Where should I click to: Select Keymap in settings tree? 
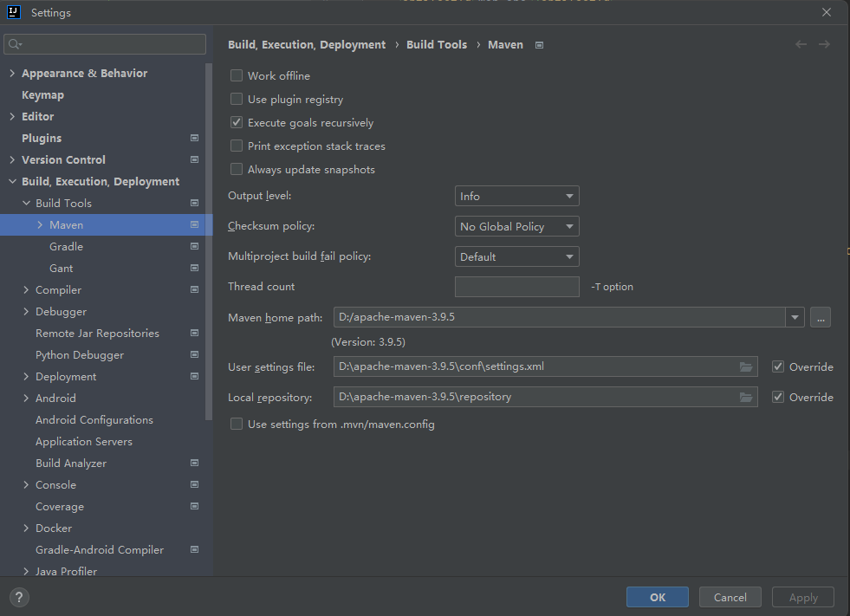[42, 95]
